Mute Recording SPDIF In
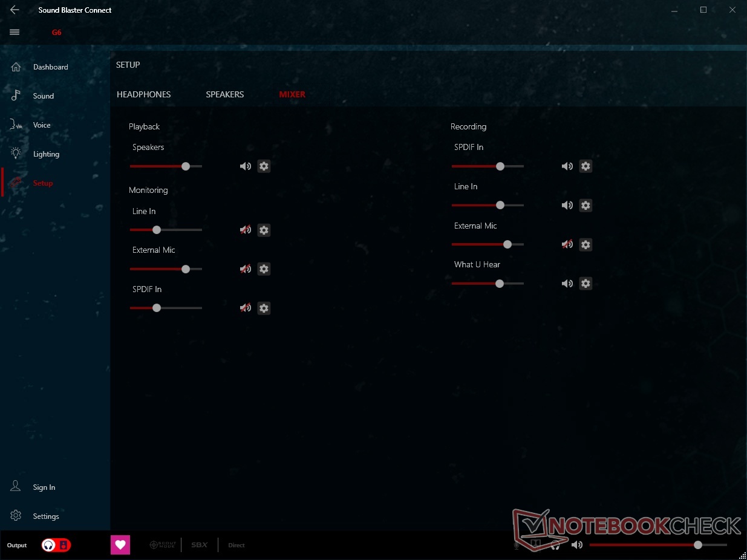Viewport: 747px width, 560px height. (567, 166)
